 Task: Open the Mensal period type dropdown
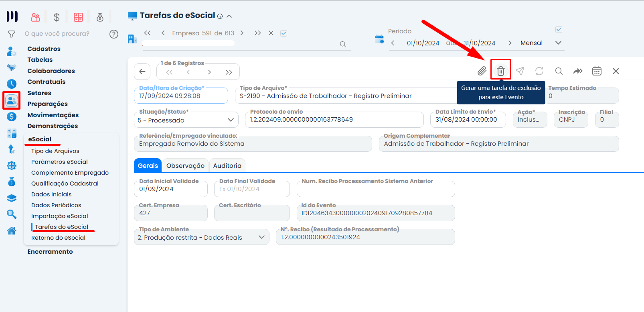point(541,43)
